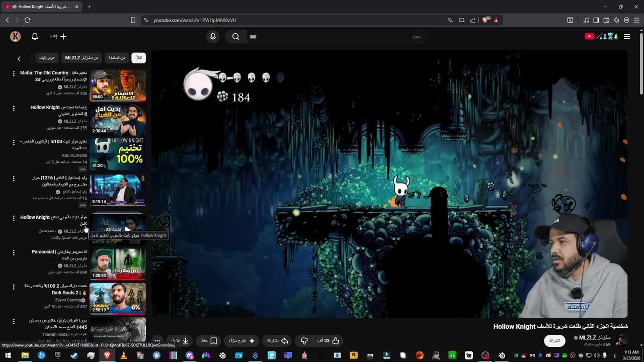Click the Subscribe button
The image size is (644, 362).
point(554,340)
